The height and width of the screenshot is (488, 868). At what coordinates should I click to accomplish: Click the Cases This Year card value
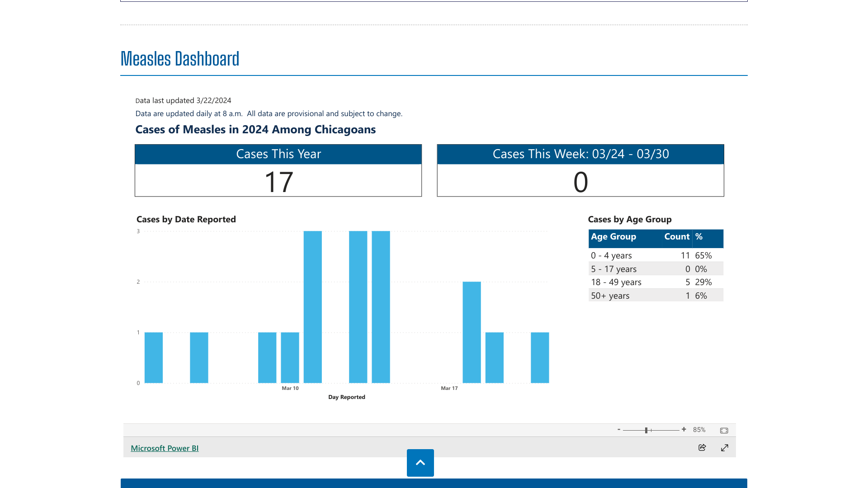(x=278, y=182)
